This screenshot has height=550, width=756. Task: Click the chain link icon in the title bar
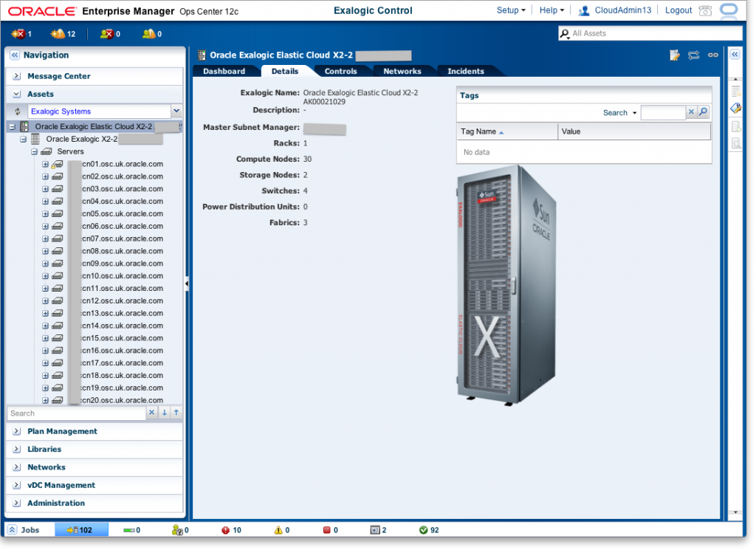(713, 55)
